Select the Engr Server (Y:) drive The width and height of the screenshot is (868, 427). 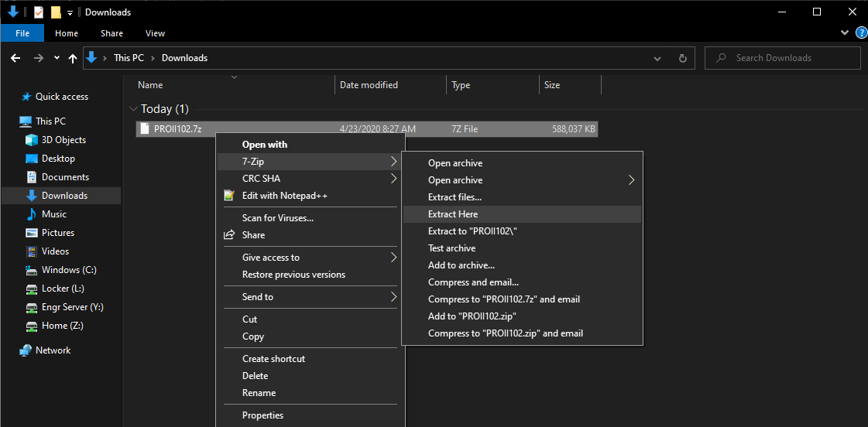point(72,307)
